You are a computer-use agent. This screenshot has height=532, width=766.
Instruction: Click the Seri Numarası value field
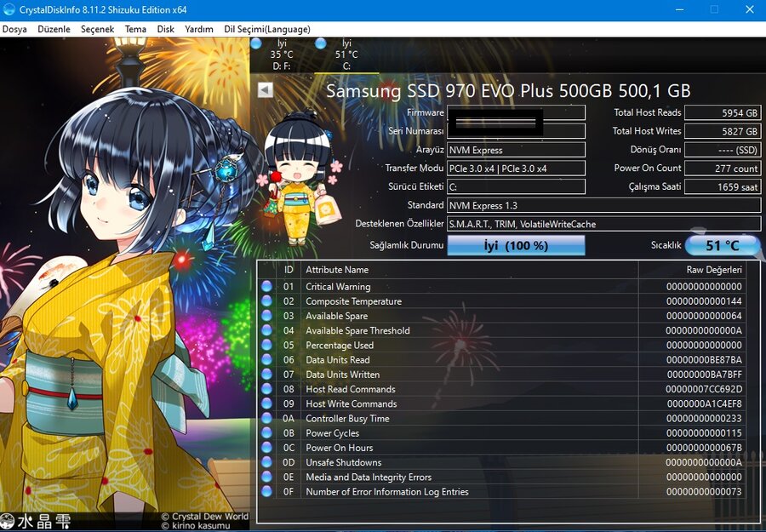(516, 131)
